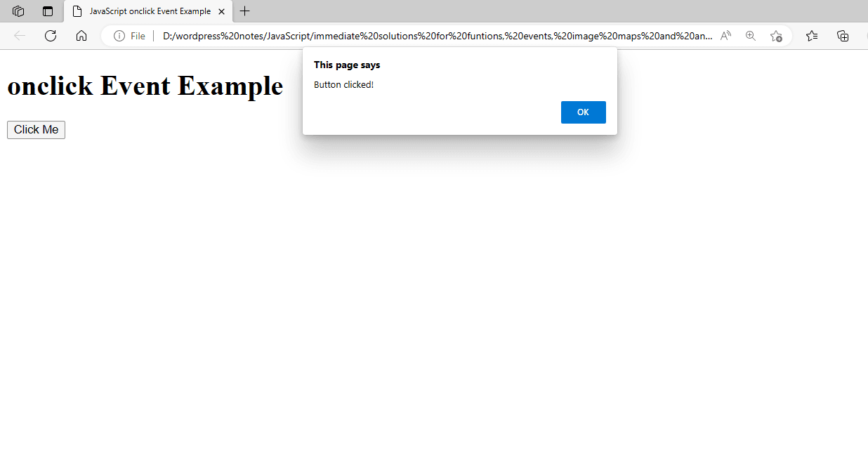Open the zoom magnifier icon

751,36
